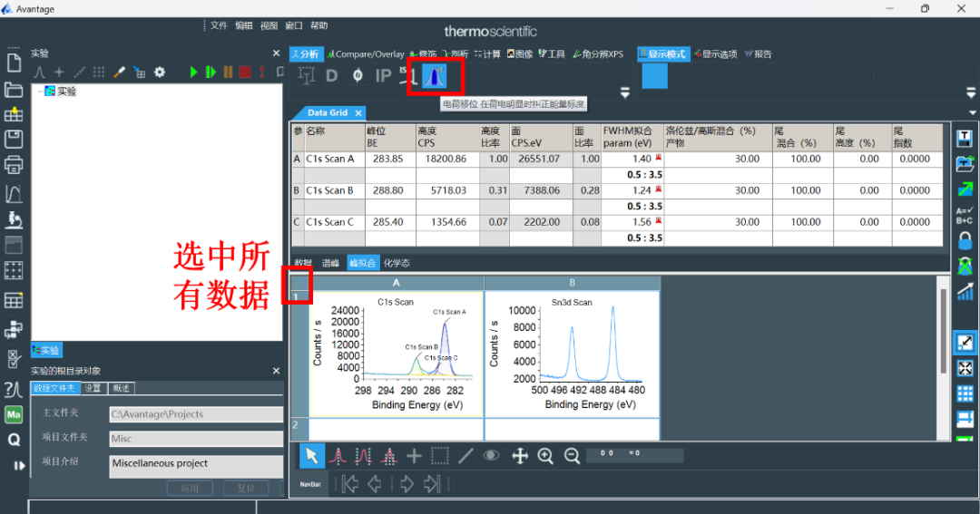Click the open folder icon in left sidebar

click(x=14, y=90)
